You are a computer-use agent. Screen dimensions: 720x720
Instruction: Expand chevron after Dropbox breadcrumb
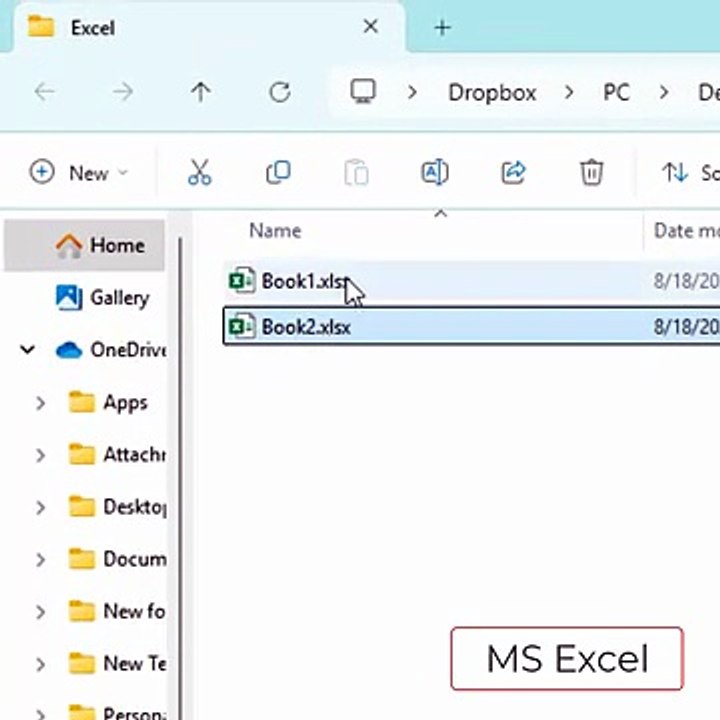tap(569, 93)
